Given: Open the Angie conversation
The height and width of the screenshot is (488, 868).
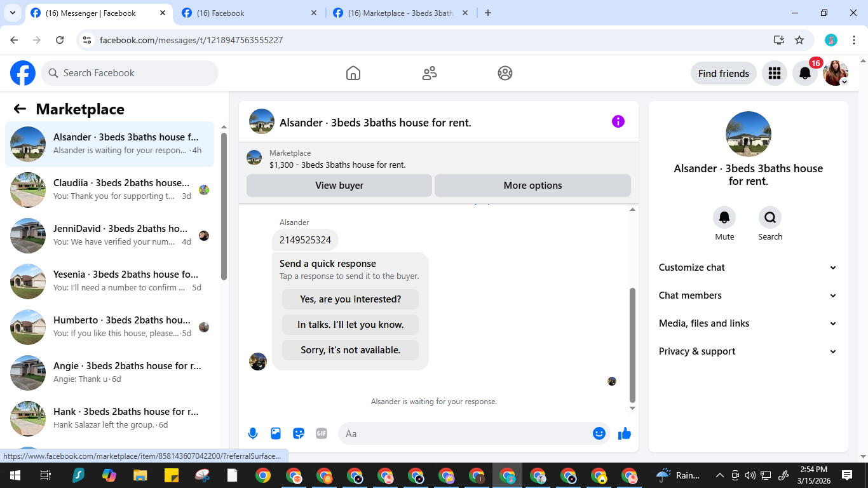Looking at the screenshot, I should [x=109, y=373].
